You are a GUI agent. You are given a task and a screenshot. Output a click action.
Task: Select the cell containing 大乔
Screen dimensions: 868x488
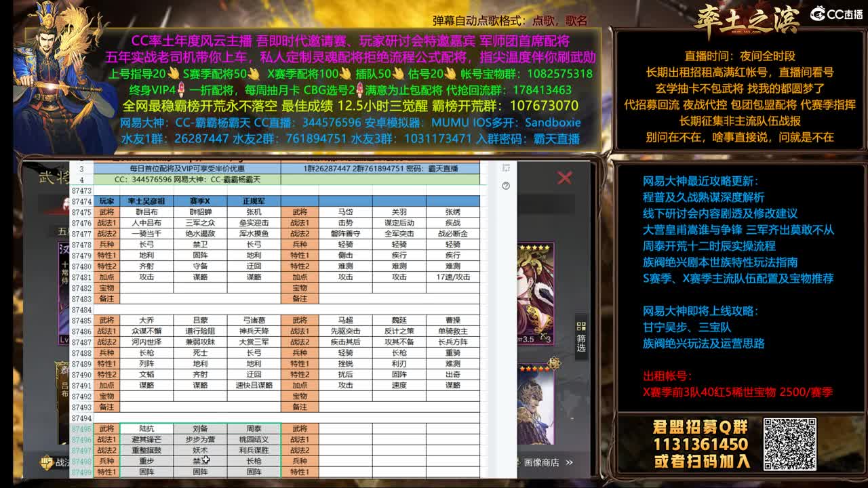[x=146, y=321]
